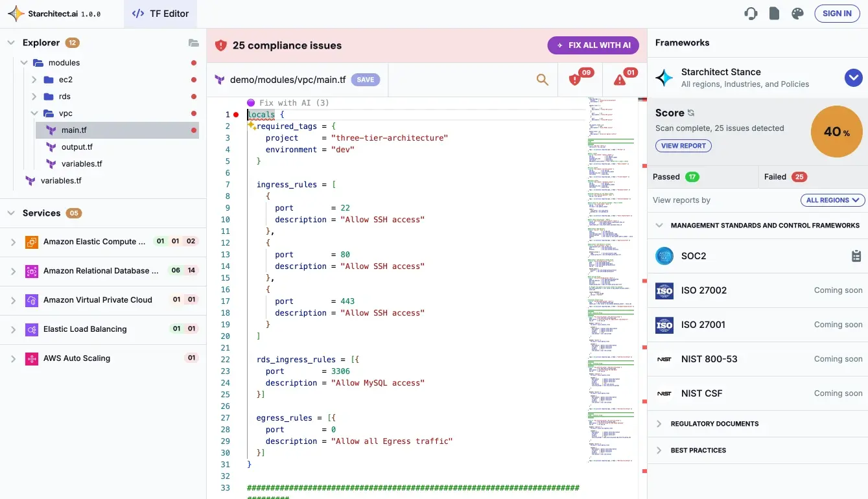The height and width of the screenshot is (499, 868).
Task: Click the View Report button
Action: pyautogui.click(x=683, y=146)
